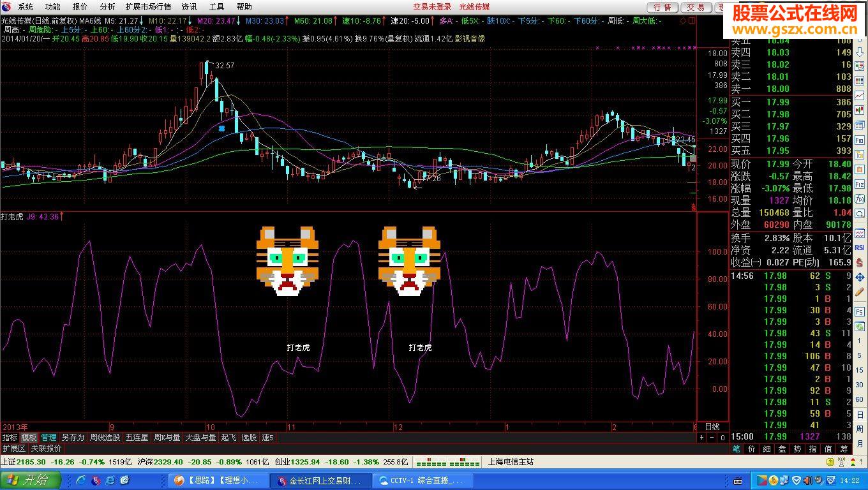Image resolution: width=868 pixels, height=490 pixels.
Task: Open the 扩展区 tab
Action: coord(13,448)
